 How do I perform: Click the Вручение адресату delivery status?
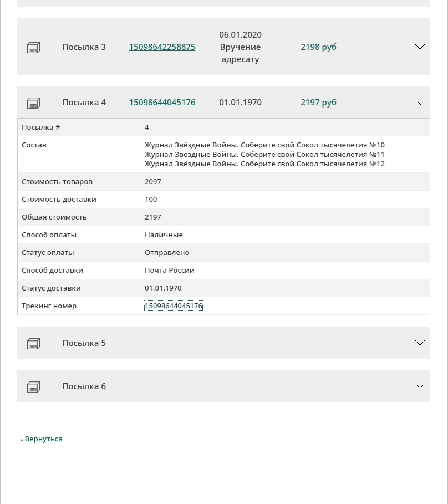(x=240, y=53)
